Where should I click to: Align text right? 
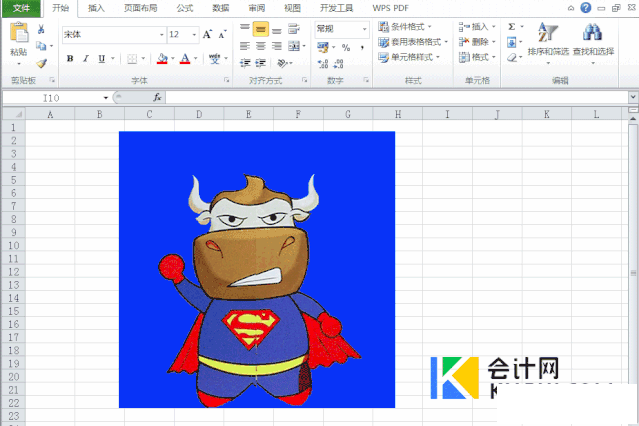tap(277, 46)
